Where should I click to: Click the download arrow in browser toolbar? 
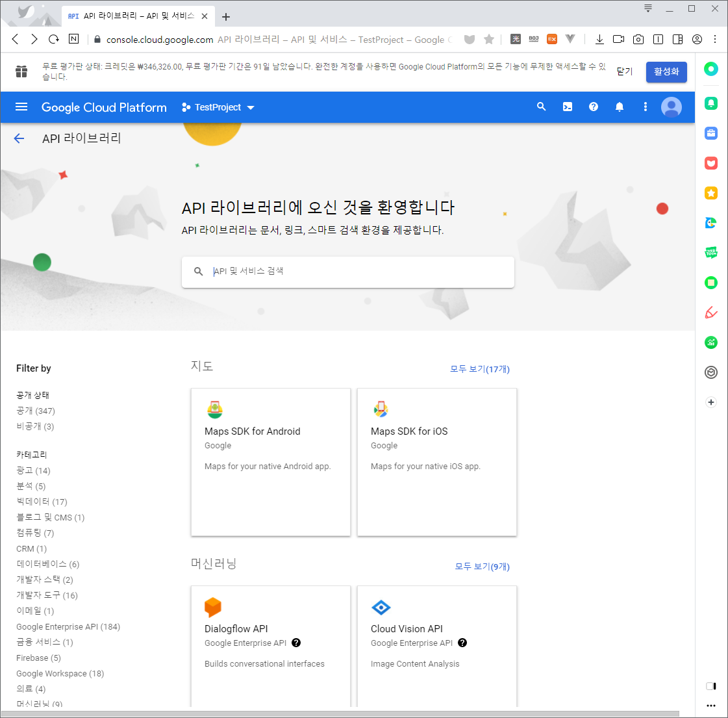coord(599,40)
